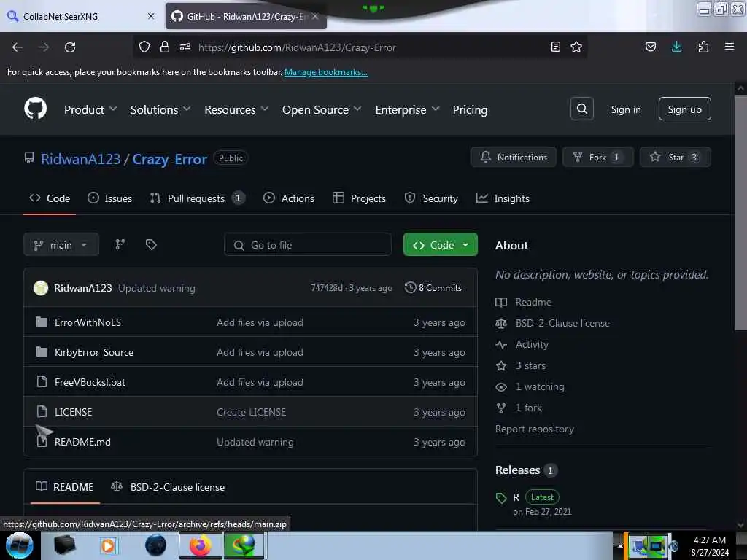747x560 pixels.
Task: Click the Sign up button
Action: 684,109
